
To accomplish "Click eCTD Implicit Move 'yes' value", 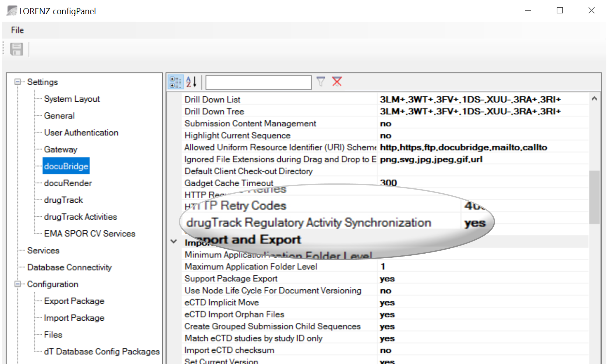I will click(387, 303).
